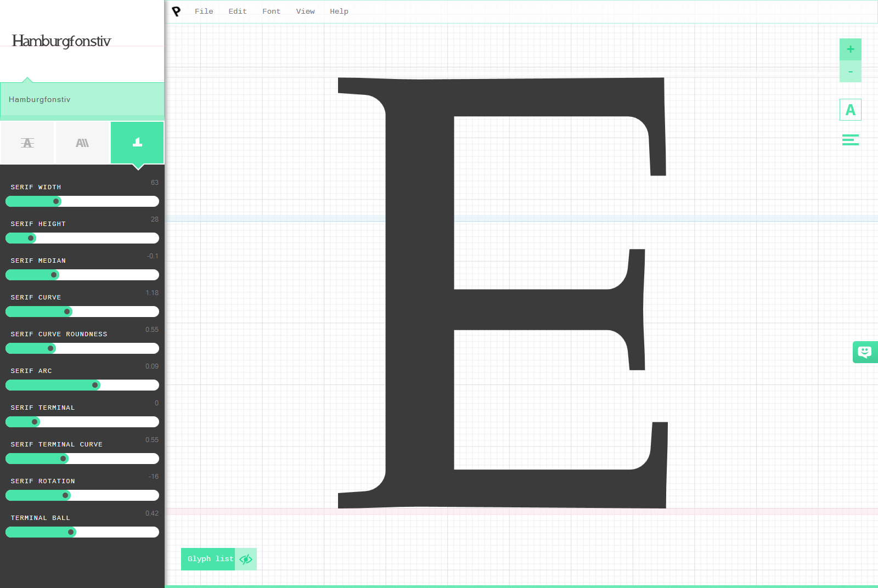Screen dimensions: 878x588
Task: Click the Prototypo logo icon
Action: click(x=176, y=12)
